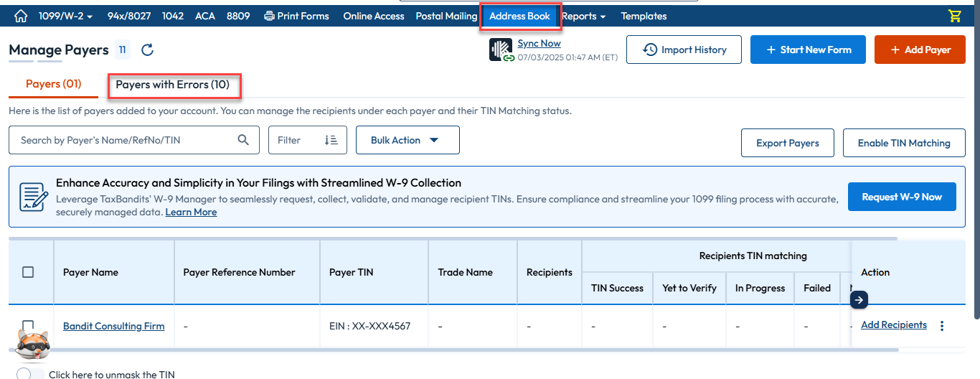This screenshot has height=379, width=980.
Task: Click the Failed column header
Action: 817,288
